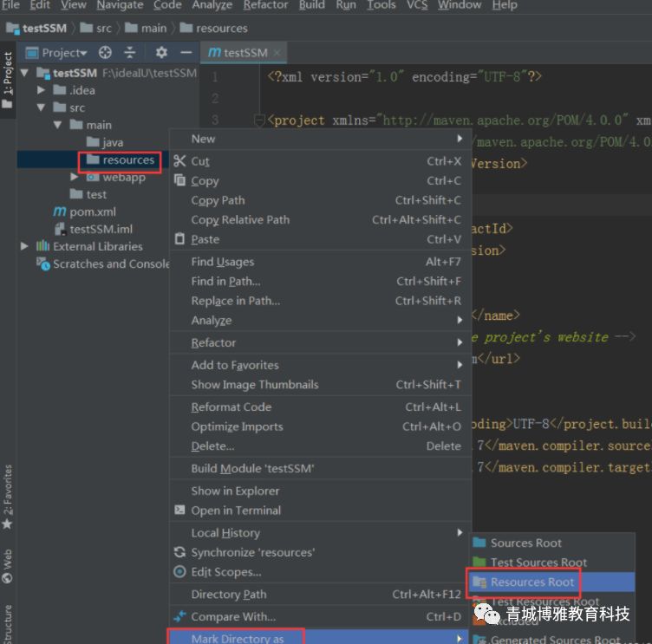Click the External Libraries icon
Screen dimensions: 652x644
(x=42, y=246)
